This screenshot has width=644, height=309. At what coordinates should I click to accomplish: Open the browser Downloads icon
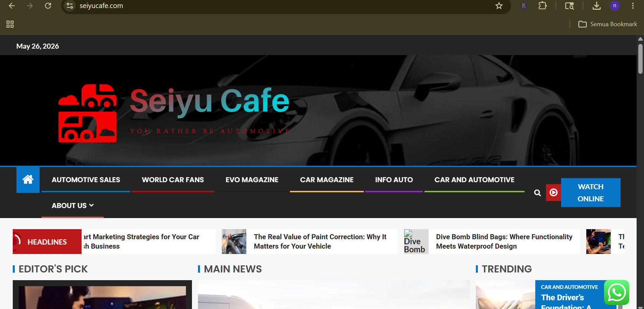(597, 6)
